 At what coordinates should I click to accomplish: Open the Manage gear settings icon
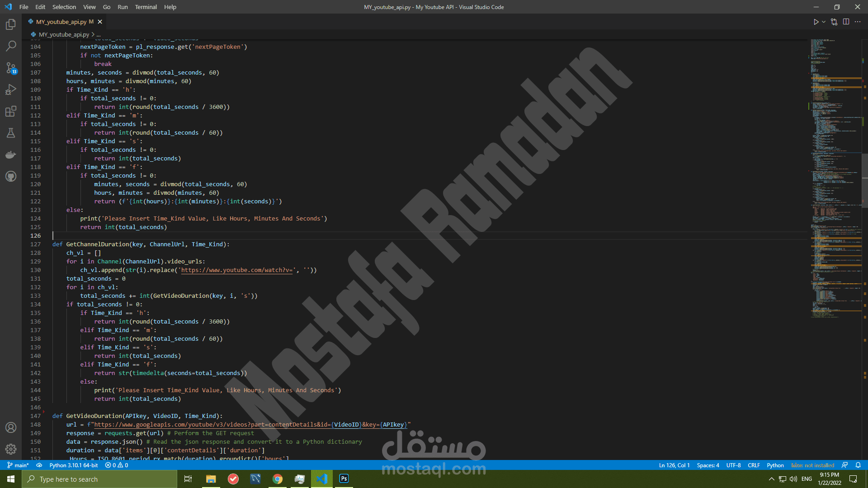(x=11, y=449)
